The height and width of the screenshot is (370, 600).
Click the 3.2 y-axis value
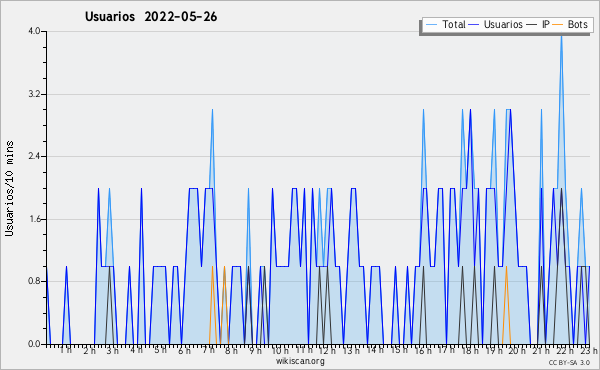click(x=34, y=94)
